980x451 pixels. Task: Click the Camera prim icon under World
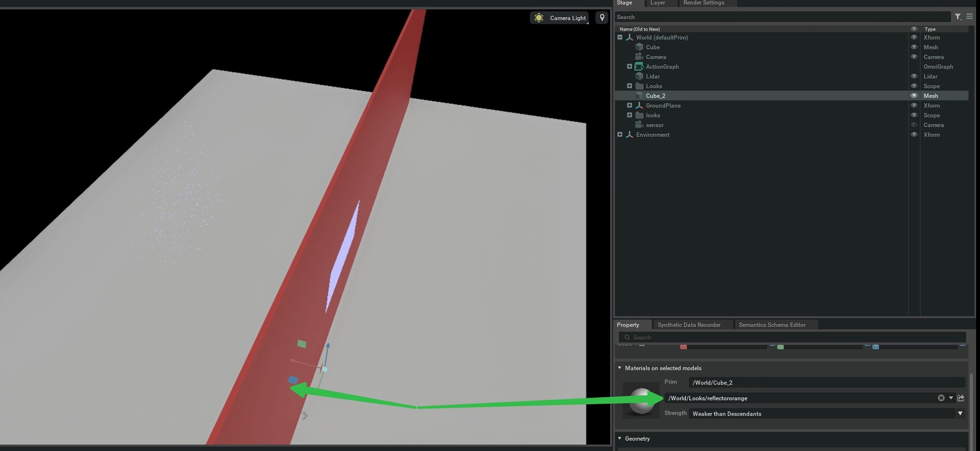tap(638, 57)
